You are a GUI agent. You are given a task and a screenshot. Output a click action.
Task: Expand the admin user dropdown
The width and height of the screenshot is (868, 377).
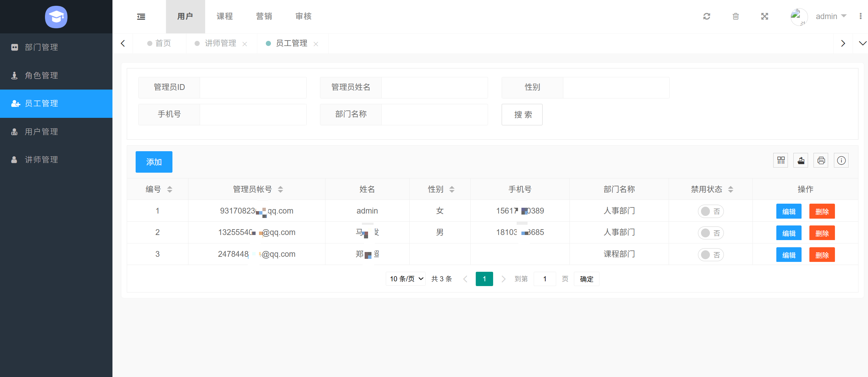click(831, 16)
